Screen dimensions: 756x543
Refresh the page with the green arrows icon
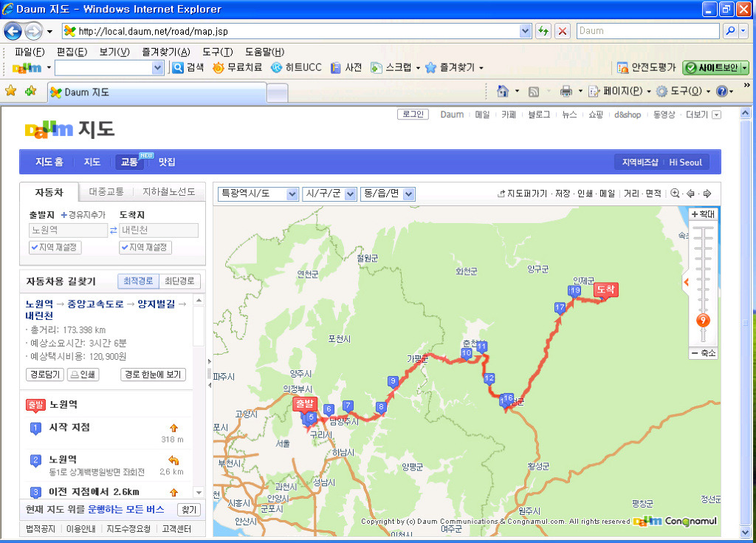click(543, 31)
